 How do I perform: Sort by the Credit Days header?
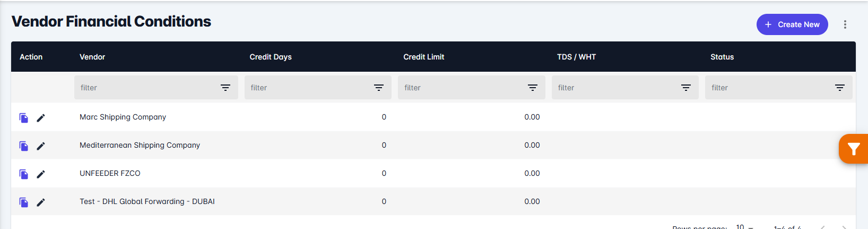271,57
